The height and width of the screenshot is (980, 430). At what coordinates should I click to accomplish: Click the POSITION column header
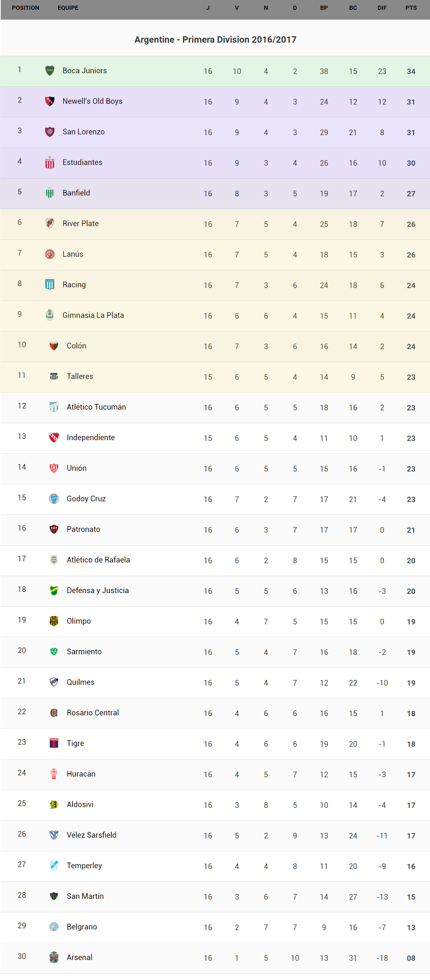tap(26, 8)
